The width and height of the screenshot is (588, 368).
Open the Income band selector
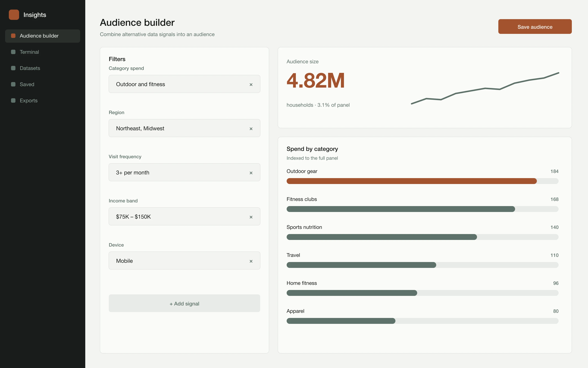[x=184, y=216]
